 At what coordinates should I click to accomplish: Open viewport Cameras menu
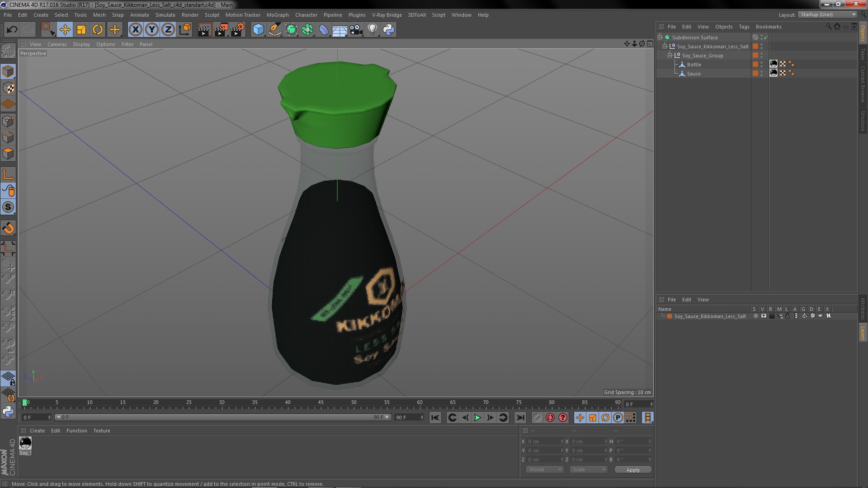tap(57, 44)
